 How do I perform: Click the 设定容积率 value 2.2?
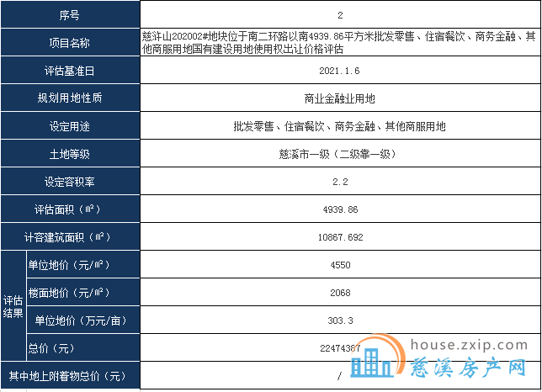[x=339, y=182]
